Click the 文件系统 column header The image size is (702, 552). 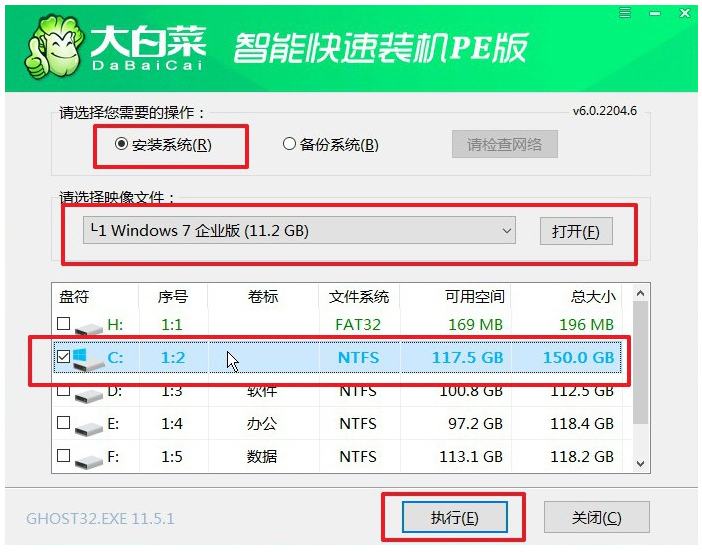pyautogui.click(x=359, y=296)
